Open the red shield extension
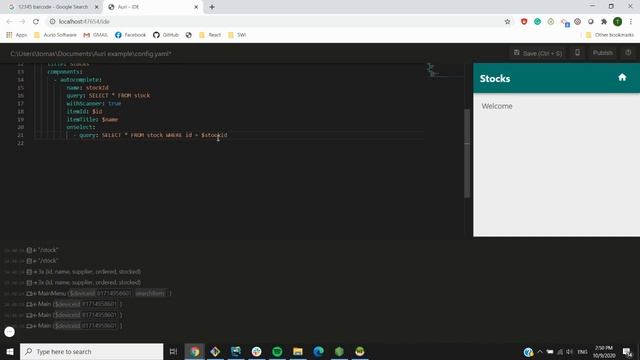640x360 pixels. point(524,22)
